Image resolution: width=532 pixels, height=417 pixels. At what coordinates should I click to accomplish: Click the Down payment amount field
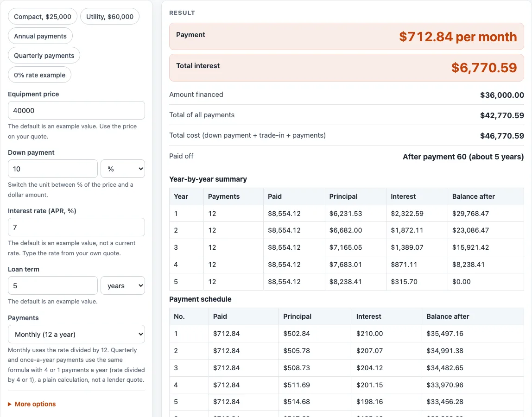[x=52, y=169]
